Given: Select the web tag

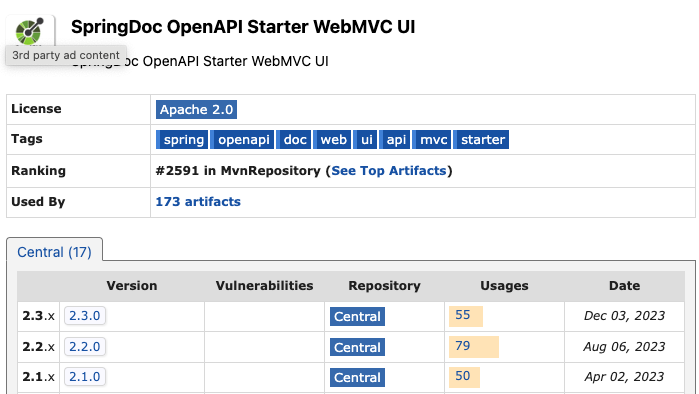Looking at the screenshot, I should pyautogui.click(x=332, y=140).
